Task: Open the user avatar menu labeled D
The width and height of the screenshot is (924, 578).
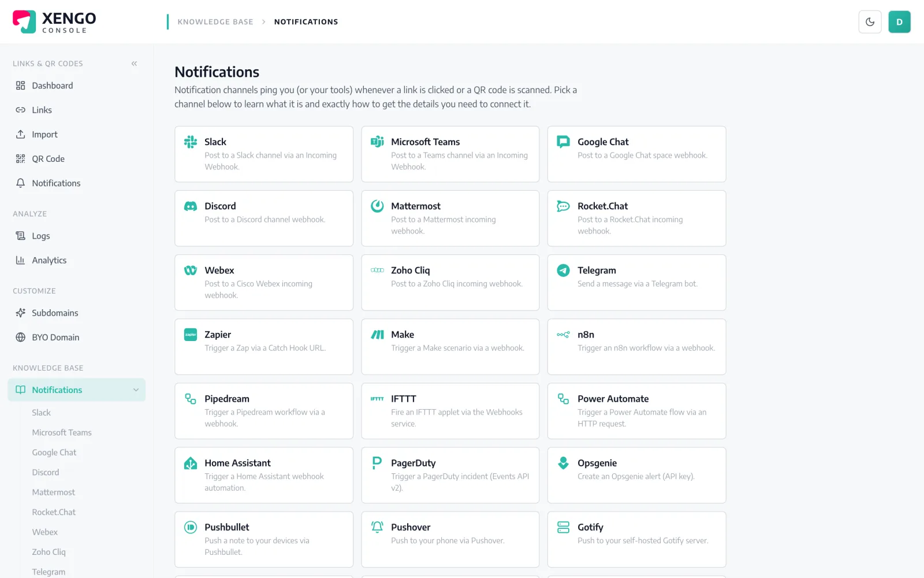Action: [x=899, y=22]
